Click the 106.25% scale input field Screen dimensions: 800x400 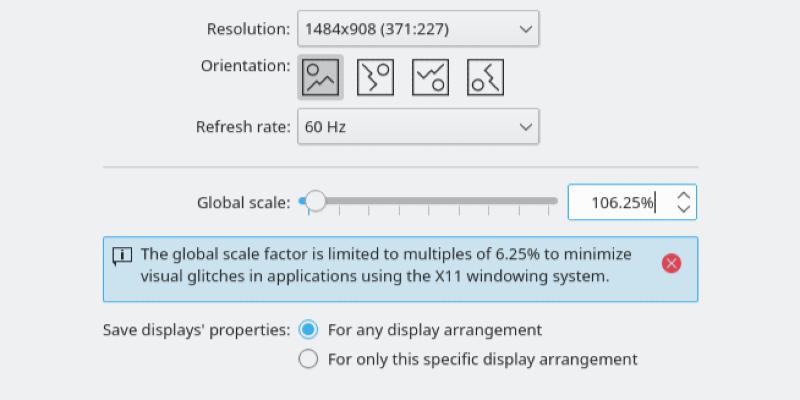coord(620,203)
